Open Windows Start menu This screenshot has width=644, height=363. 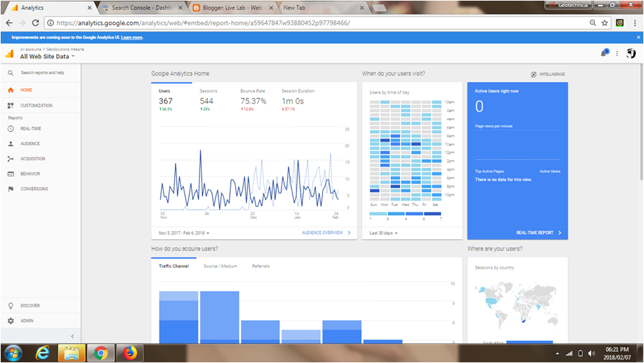click(x=13, y=353)
